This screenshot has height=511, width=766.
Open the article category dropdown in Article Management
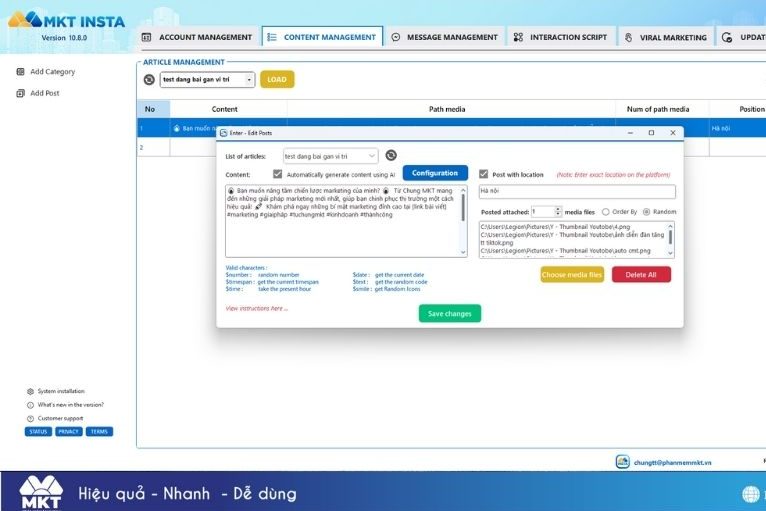coord(207,80)
